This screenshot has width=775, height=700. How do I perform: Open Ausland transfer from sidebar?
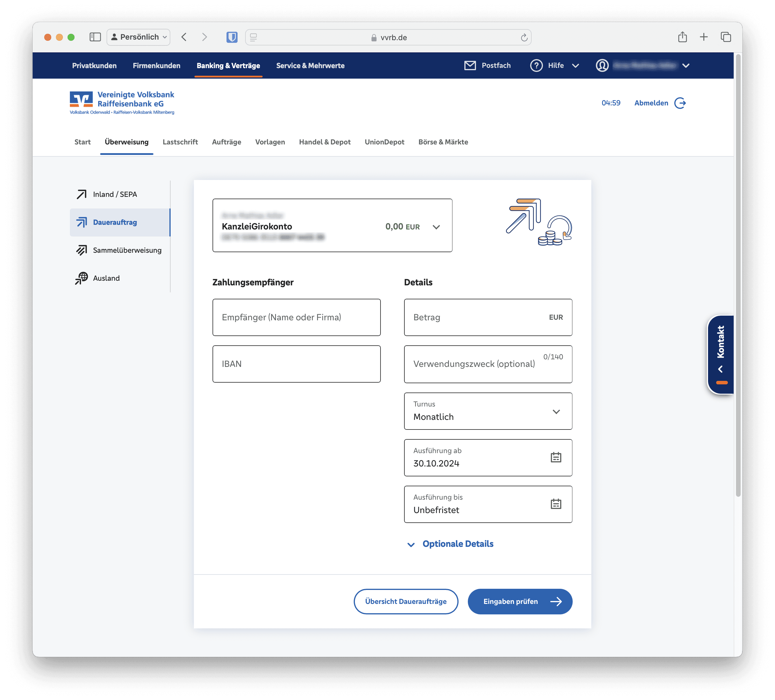[106, 278]
